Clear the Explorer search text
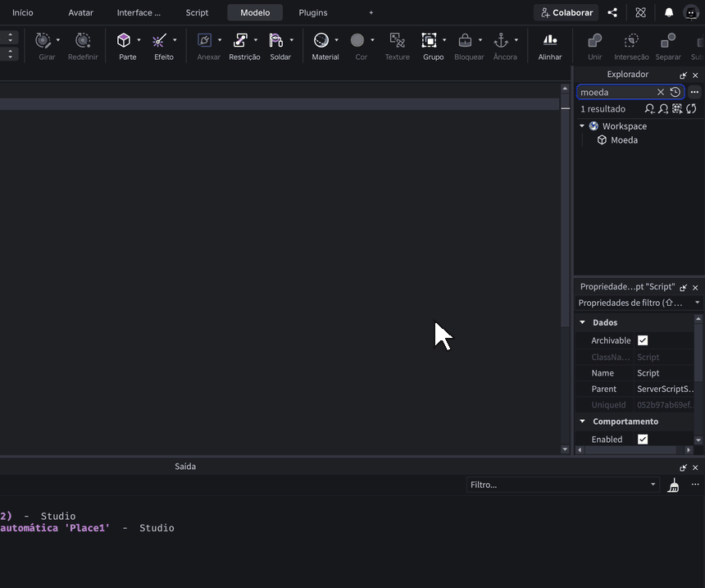Viewport: 705px width, 588px height. tap(661, 92)
